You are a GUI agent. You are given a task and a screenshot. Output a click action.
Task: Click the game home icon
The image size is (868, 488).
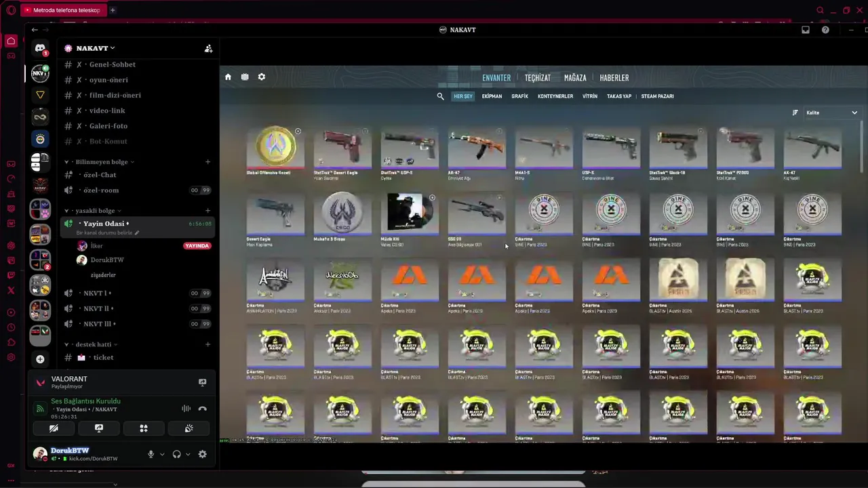point(228,77)
